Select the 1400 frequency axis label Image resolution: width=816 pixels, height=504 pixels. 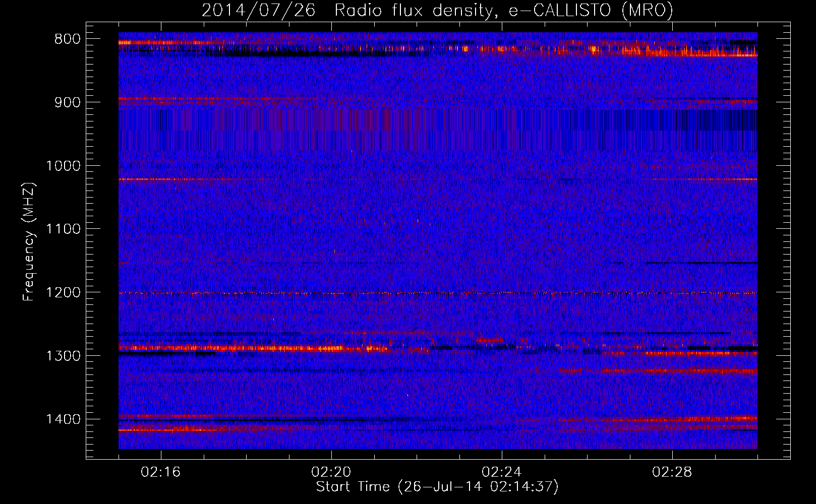pyautogui.click(x=63, y=419)
